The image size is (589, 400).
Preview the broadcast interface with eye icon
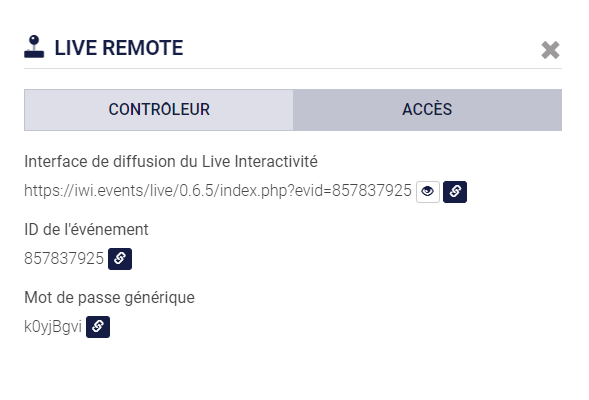[427, 192]
